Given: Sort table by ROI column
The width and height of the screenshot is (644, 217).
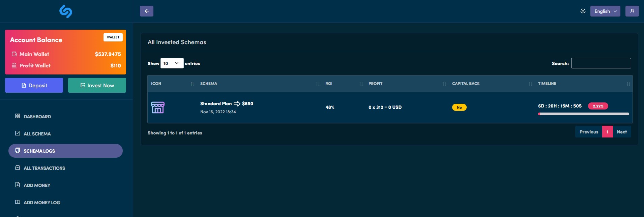Looking at the screenshot, I should (x=344, y=84).
